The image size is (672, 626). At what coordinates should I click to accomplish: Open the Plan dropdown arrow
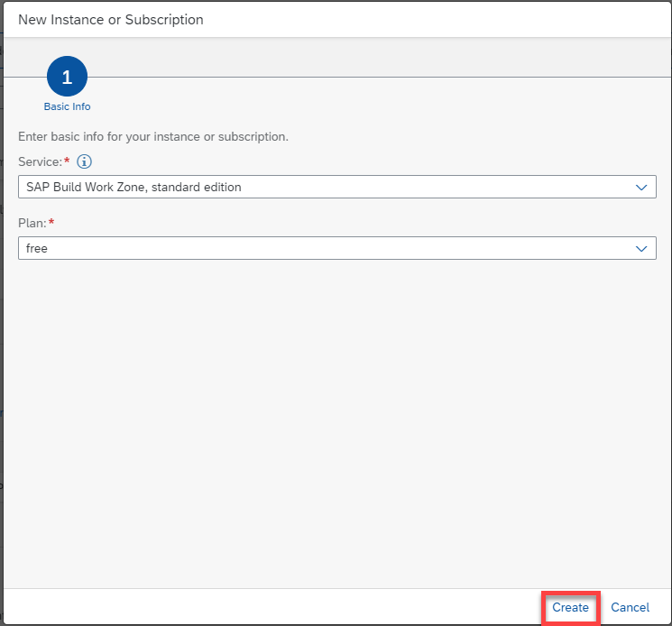click(x=640, y=249)
